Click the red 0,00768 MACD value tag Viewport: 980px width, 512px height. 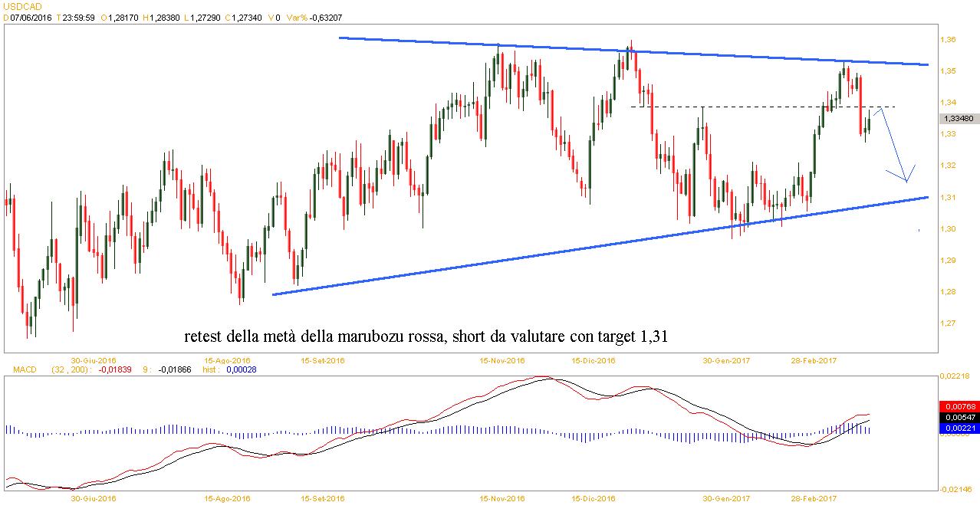coord(959,406)
